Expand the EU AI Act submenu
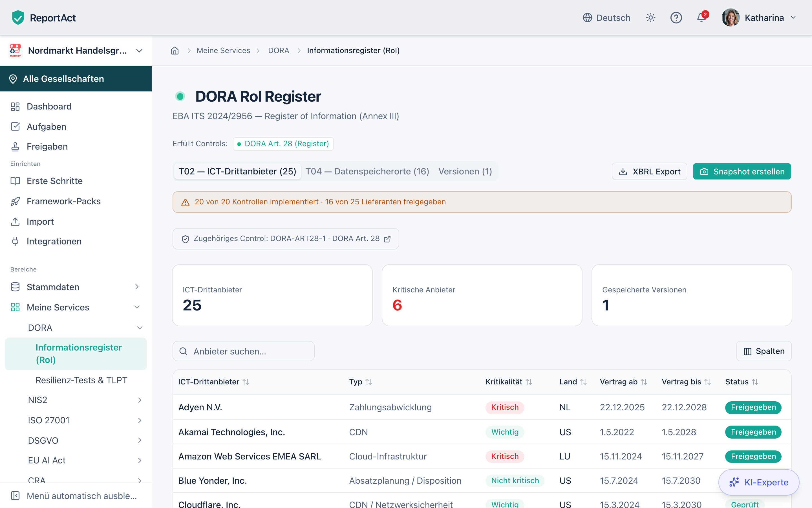Image resolution: width=812 pixels, height=508 pixels. pos(140,460)
